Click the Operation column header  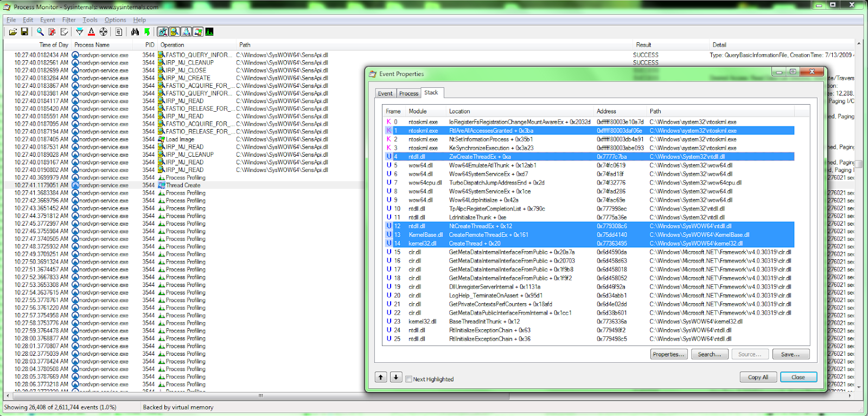[196, 45]
